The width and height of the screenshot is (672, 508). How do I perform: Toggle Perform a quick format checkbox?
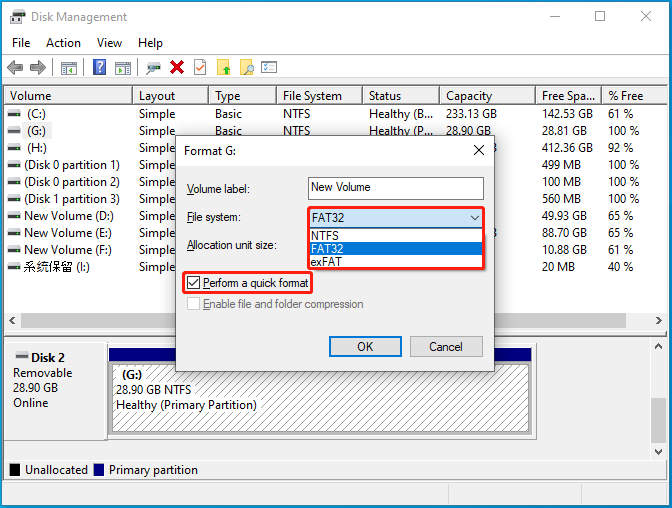pos(194,283)
